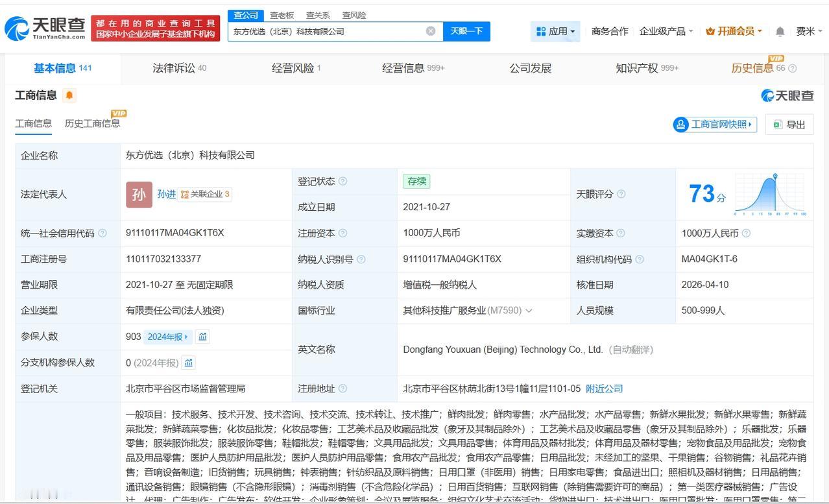Click 增值税一般纳税人 value
The height and width of the screenshot is (504, 829).
[440, 285]
